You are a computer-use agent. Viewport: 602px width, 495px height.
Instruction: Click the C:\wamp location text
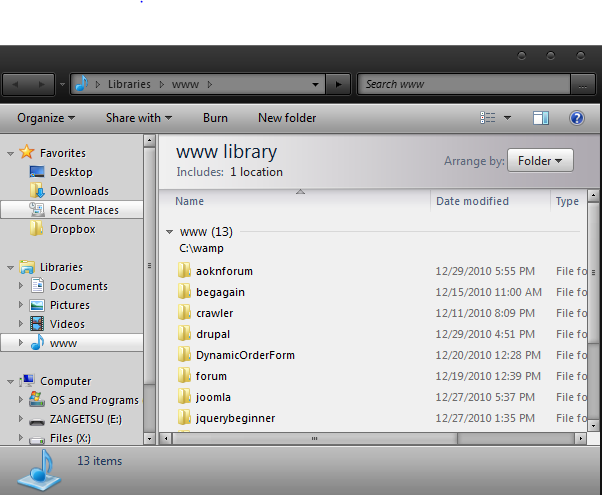(201, 248)
